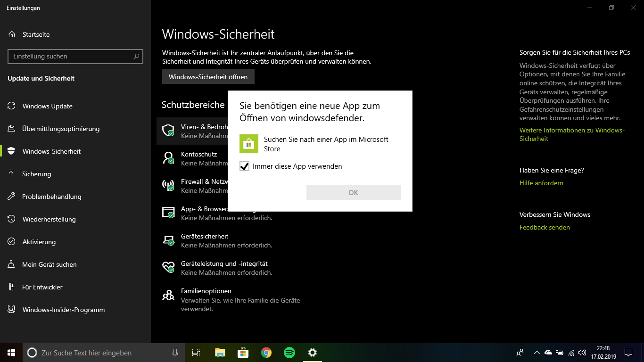Open Action Center notifications icon
This screenshot has width=644, height=362.
(628, 353)
